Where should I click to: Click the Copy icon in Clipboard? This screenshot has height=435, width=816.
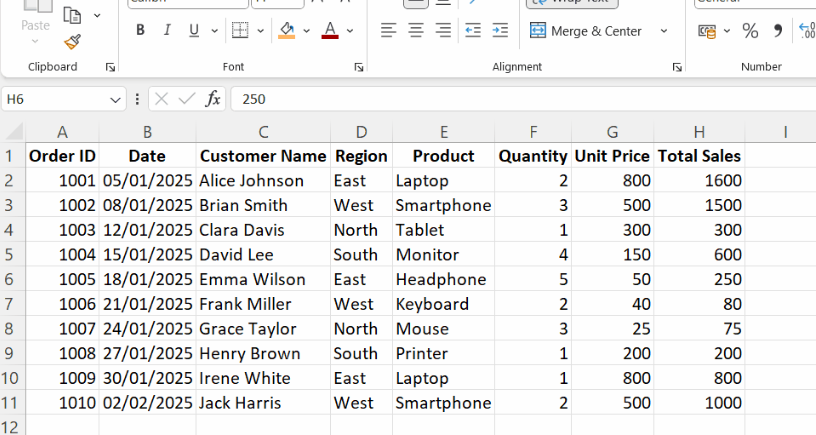tap(72, 15)
